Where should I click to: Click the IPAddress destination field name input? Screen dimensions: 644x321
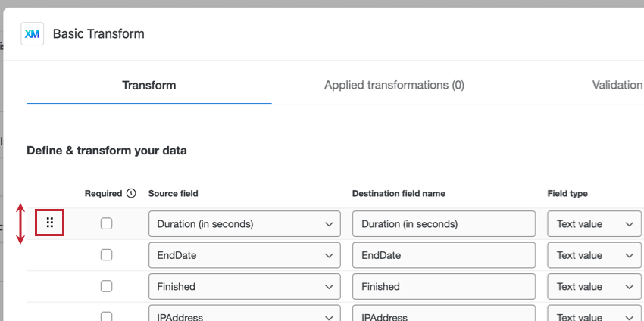click(444, 315)
